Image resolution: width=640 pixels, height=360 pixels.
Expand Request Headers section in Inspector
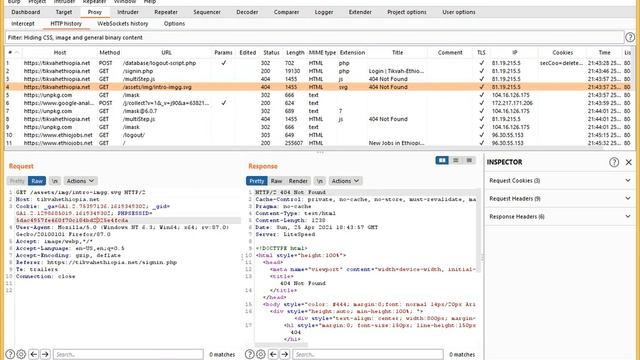tap(559, 198)
